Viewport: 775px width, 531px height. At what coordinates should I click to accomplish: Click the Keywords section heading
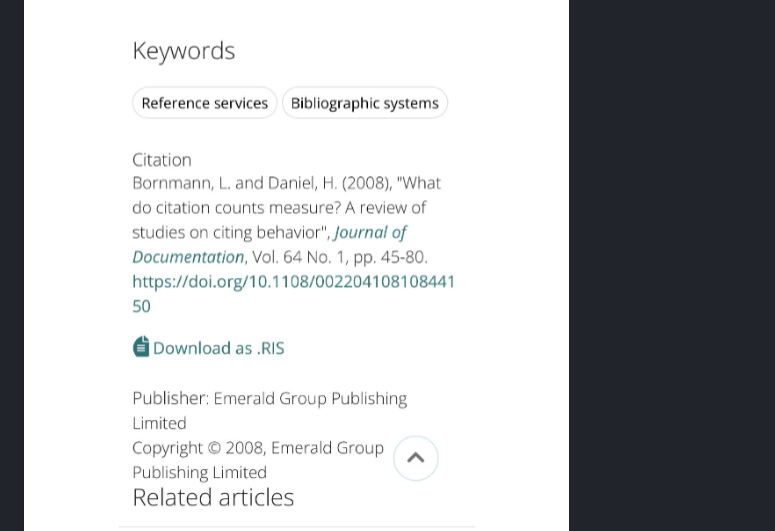(x=183, y=51)
